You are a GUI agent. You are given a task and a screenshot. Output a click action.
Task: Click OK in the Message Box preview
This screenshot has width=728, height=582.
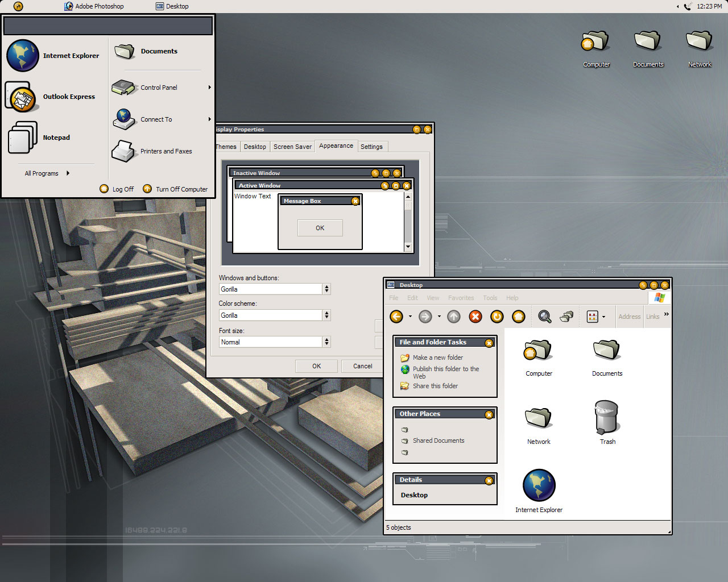[x=320, y=228]
